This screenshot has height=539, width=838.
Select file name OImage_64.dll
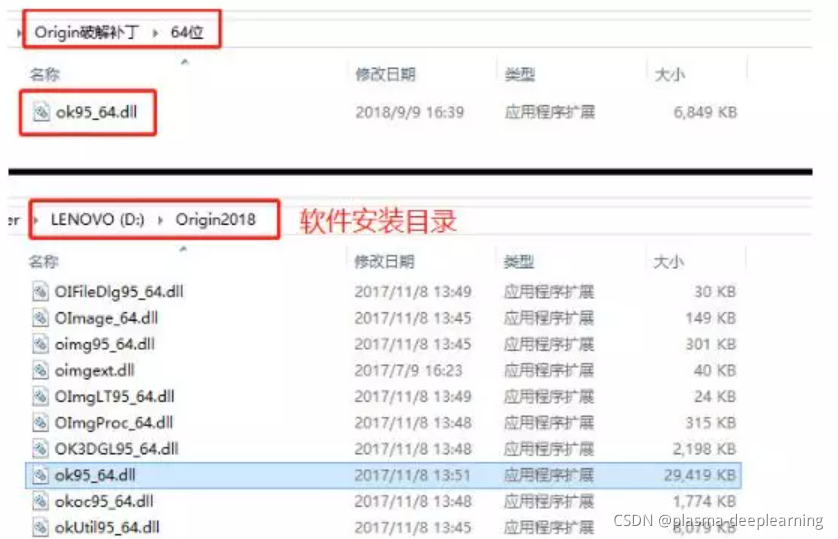[106, 318]
